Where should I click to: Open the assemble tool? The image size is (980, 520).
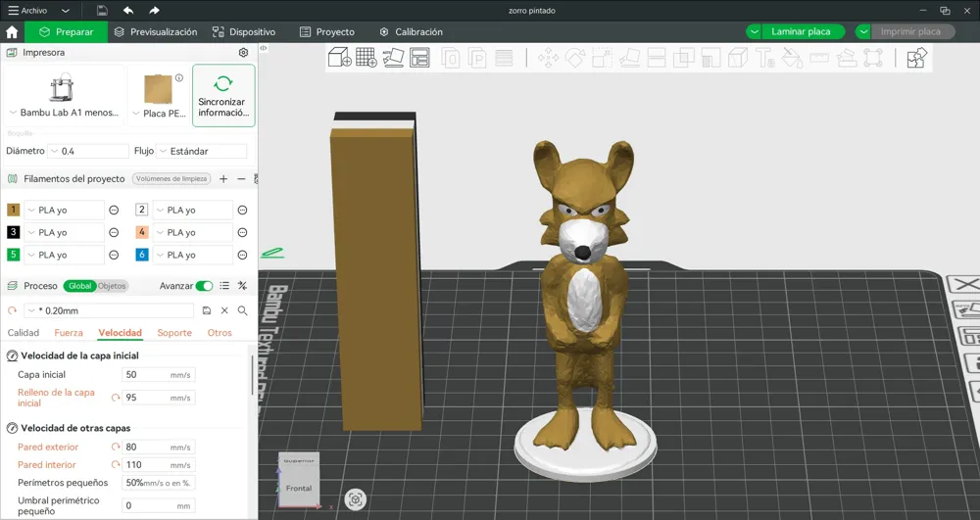pos(847,58)
